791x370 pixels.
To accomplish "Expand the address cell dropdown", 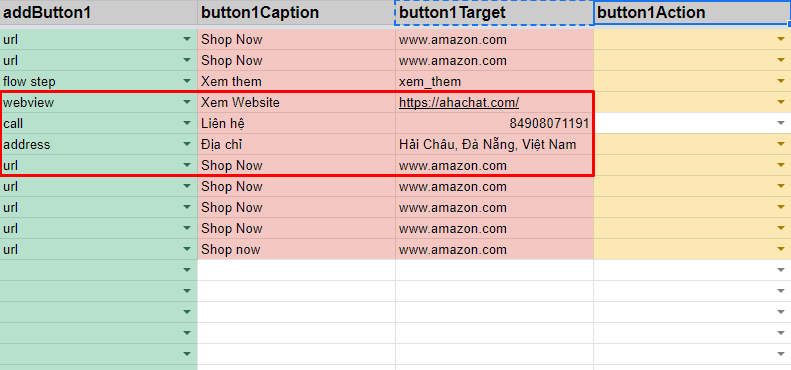I will click(x=187, y=144).
